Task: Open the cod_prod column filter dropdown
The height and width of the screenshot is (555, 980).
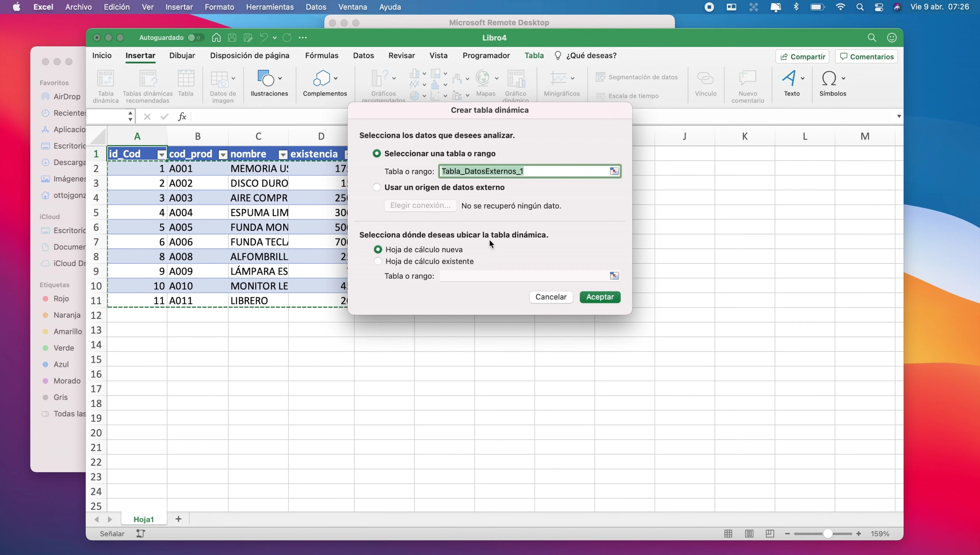Action: (x=223, y=155)
